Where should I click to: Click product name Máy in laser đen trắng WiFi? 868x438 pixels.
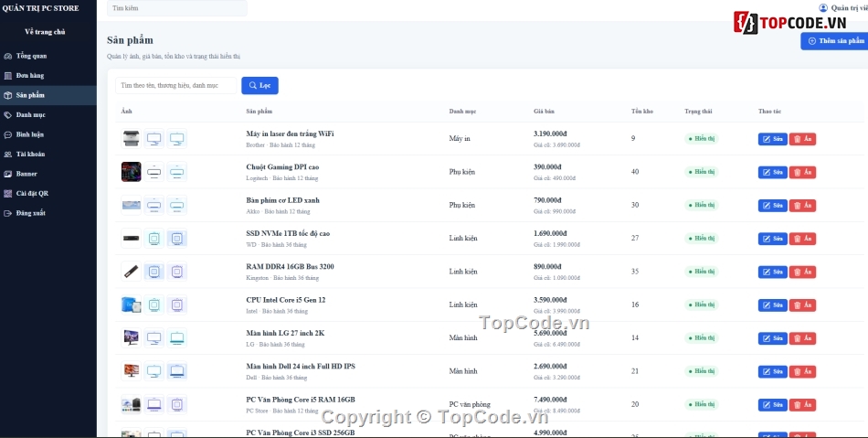point(290,134)
